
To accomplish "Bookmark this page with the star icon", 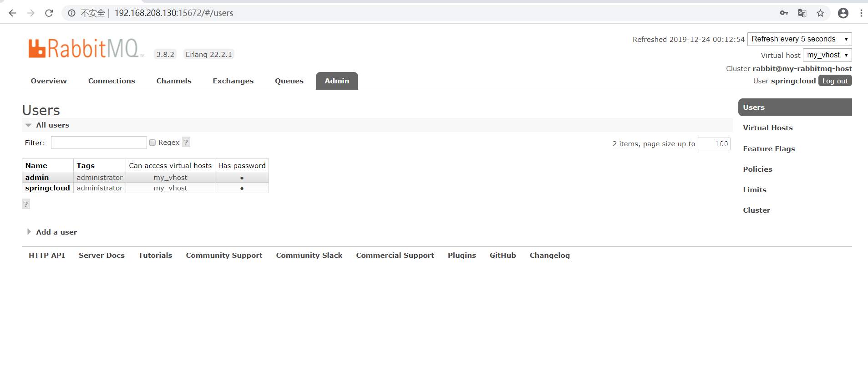I will click(820, 13).
